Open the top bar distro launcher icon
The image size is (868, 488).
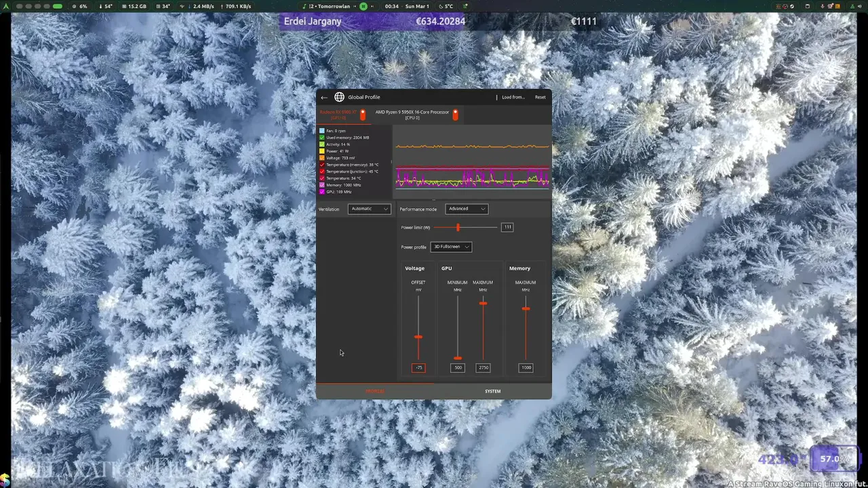point(7,6)
